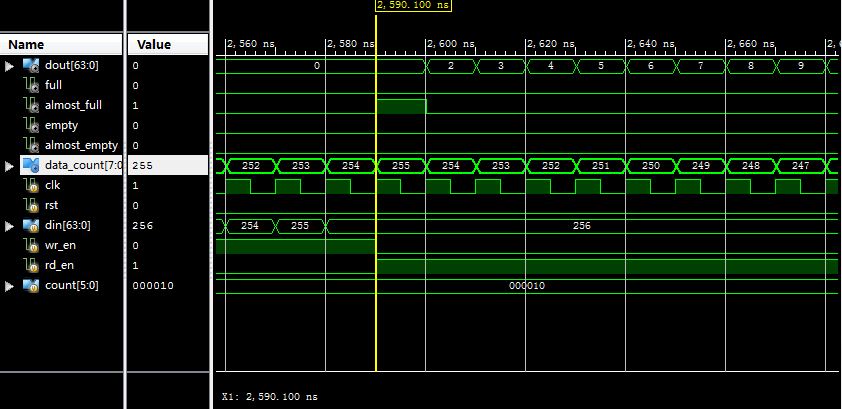Click the almost_full value 1 in Value column

tap(135, 106)
